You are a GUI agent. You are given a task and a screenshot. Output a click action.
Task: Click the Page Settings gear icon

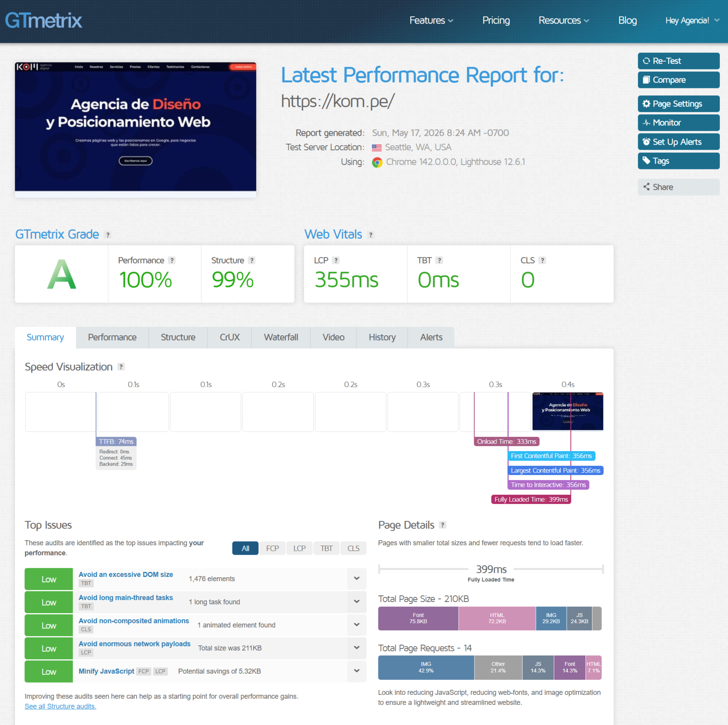coord(646,104)
